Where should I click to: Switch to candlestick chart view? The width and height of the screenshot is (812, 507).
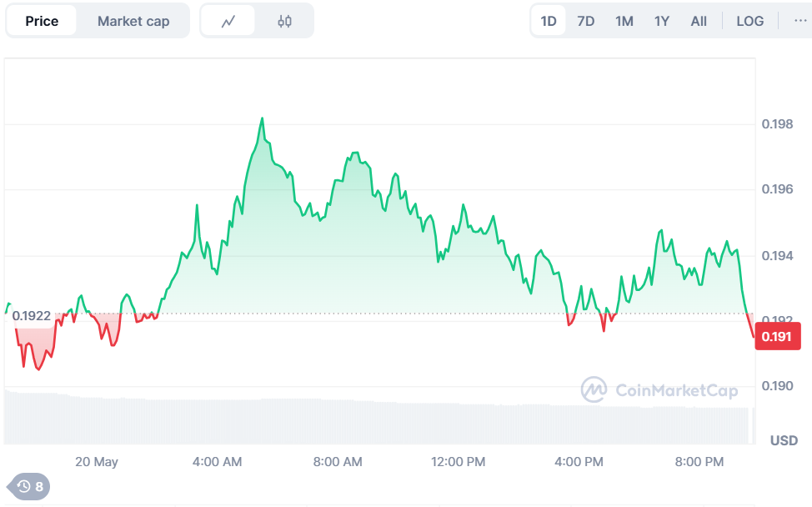tap(284, 21)
